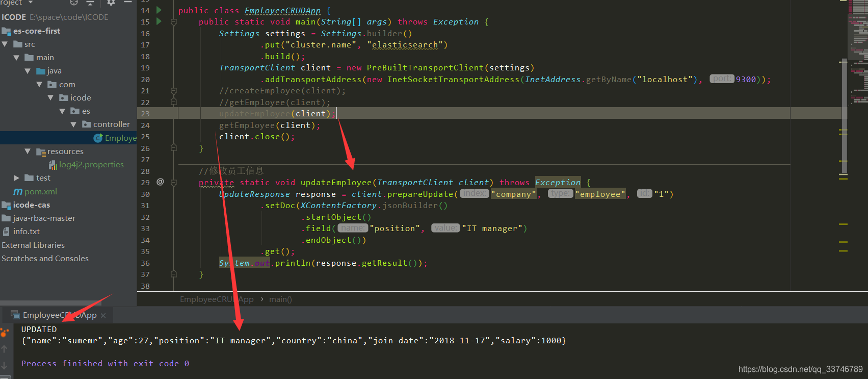Click the recursive-call @ gutter icon on line 29
Screen dimensions: 868x379
pos(160,182)
